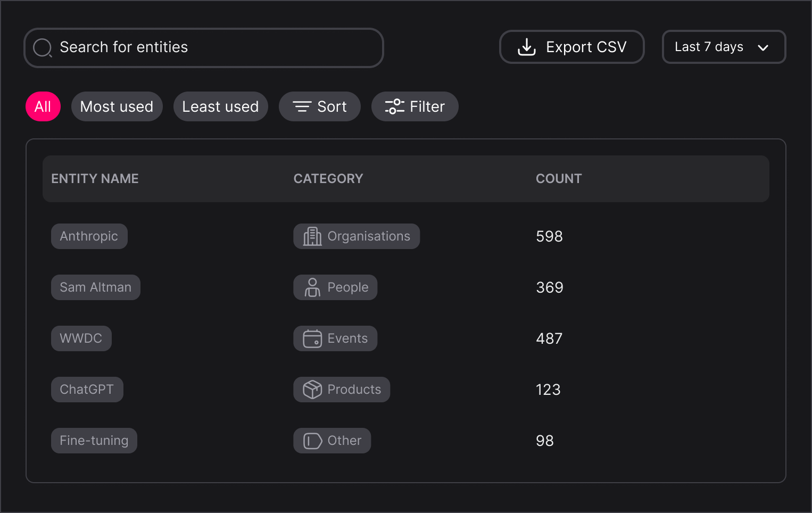Click the COUNT column header
The image size is (812, 513).
coord(559,179)
